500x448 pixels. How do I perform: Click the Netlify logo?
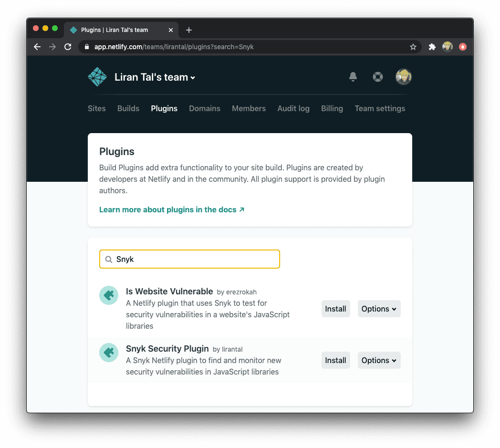97,77
